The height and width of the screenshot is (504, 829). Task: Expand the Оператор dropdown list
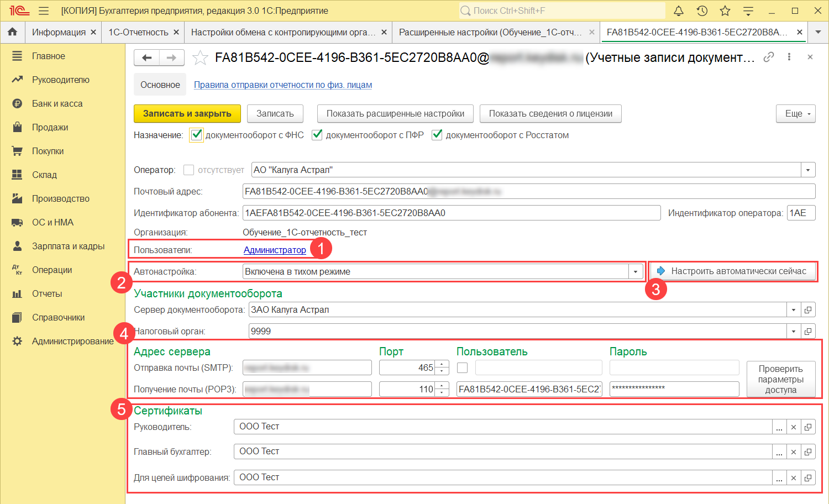pyautogui.click(x=808, y=170)
